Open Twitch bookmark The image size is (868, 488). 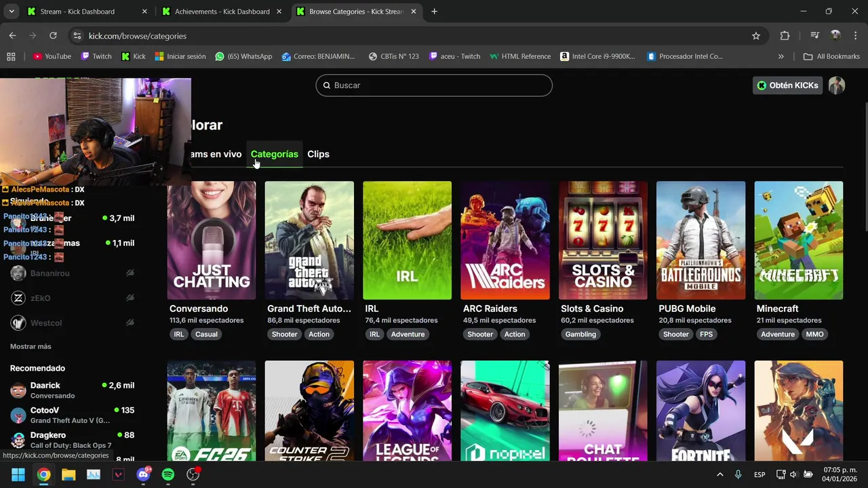pyautogui.click(x=96, y=56)
